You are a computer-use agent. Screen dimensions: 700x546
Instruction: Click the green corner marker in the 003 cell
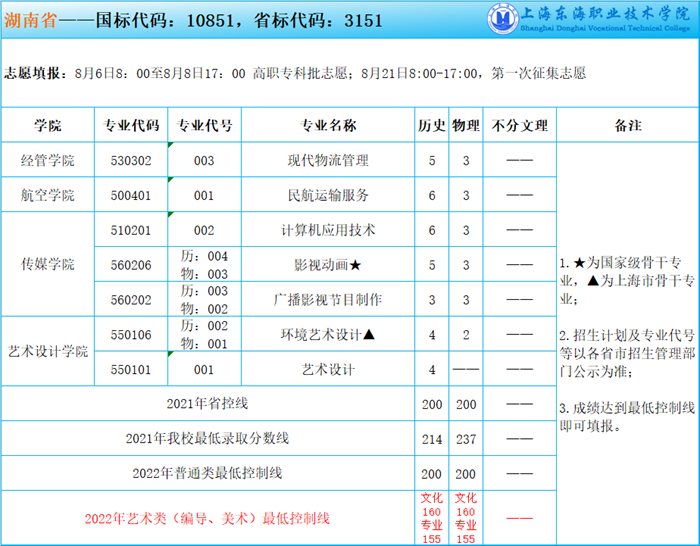[171, 146]
